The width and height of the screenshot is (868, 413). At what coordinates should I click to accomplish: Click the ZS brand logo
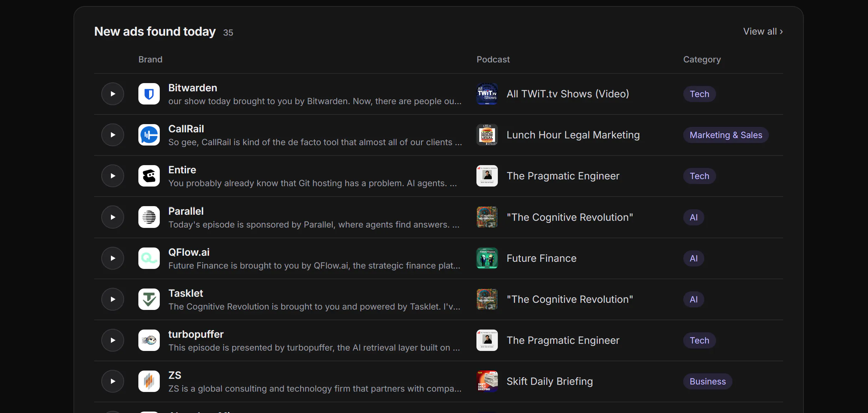pos(149,381)
